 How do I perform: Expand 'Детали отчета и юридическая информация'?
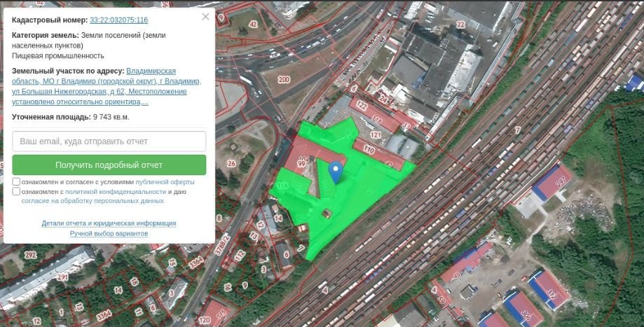pos(109,223)
